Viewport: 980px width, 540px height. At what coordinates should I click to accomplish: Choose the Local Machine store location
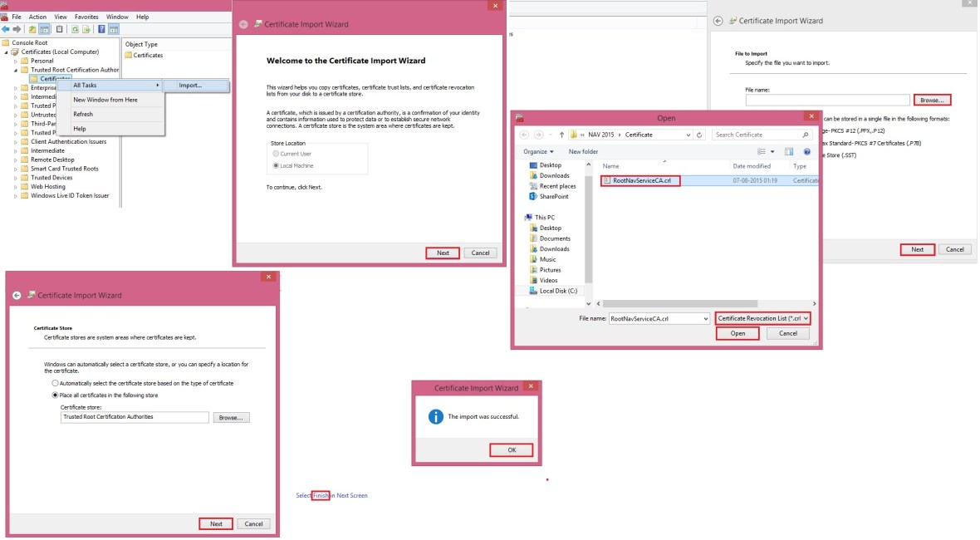(x=276, y=165)
